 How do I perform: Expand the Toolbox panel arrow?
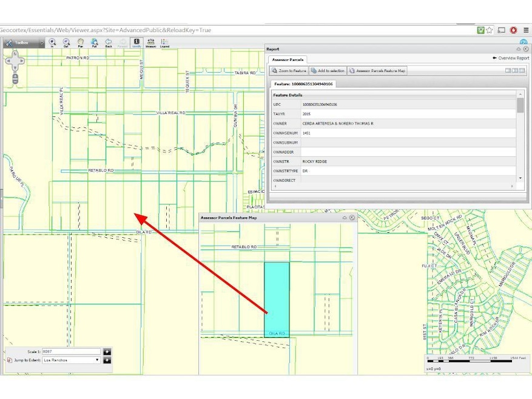pos(42,43)
